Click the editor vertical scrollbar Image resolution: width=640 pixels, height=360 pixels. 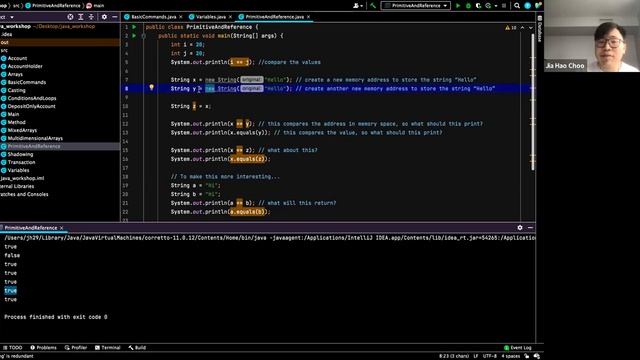pyautogui.click(x=532, y=102)
